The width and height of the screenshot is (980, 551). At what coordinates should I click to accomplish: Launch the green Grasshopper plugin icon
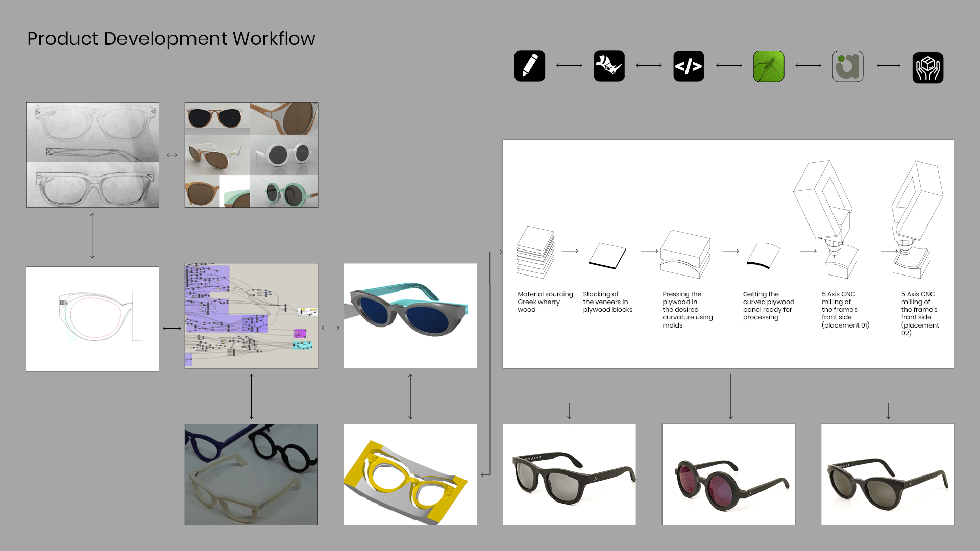point(769,65)
